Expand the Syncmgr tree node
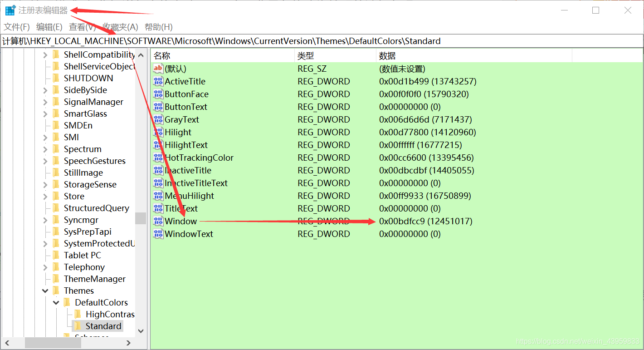644x350 pixels. point(45,220)
